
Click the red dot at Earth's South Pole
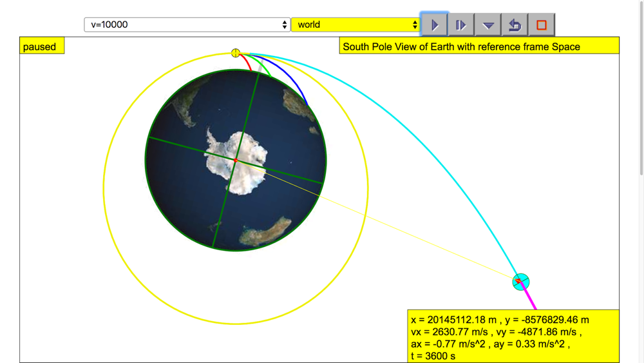[x=235, y=160]
